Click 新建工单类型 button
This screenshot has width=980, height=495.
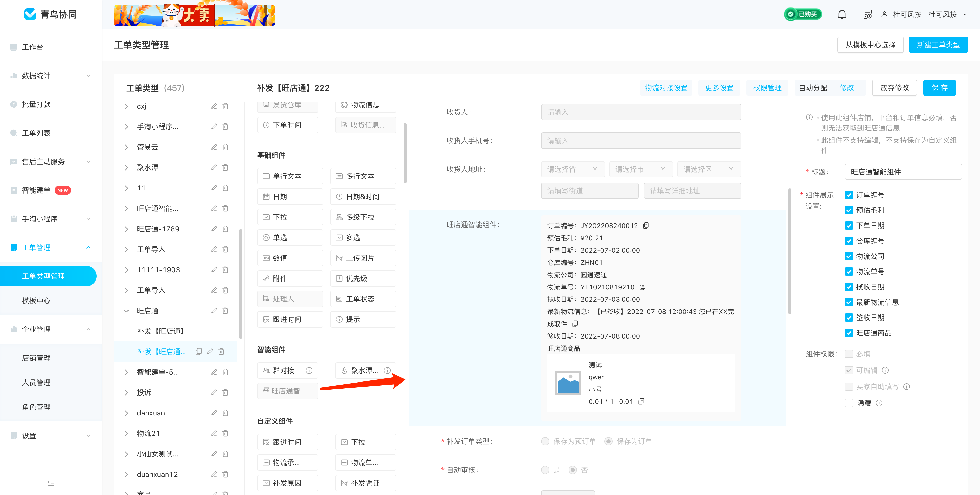[x=938, y=45]
